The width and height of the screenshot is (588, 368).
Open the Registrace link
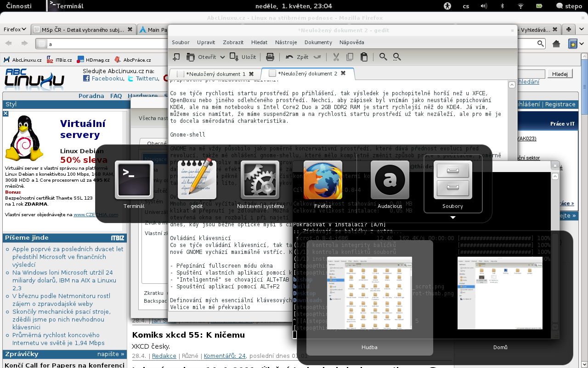click(x=560, y=104)
